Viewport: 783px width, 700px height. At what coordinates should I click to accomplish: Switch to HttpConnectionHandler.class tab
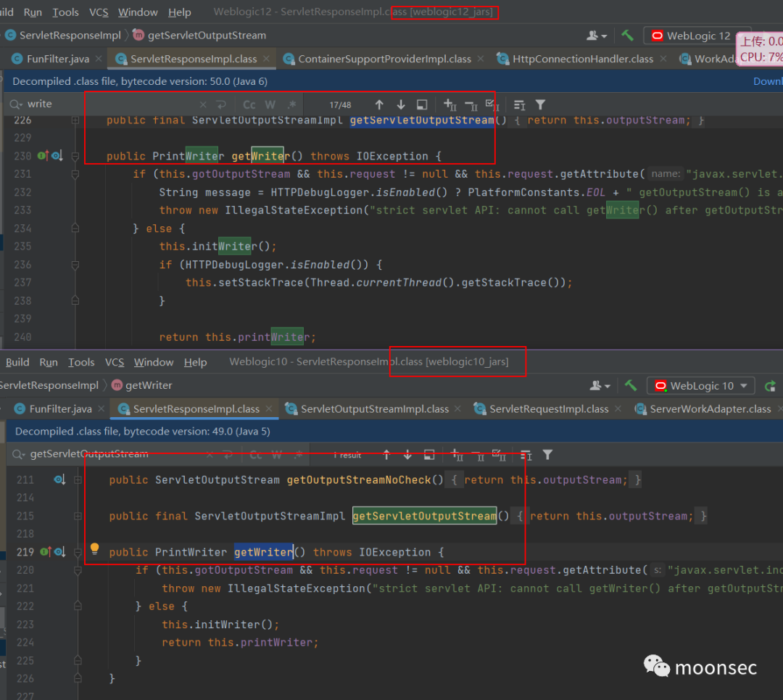pyautogui.click(x=583, y=59)
